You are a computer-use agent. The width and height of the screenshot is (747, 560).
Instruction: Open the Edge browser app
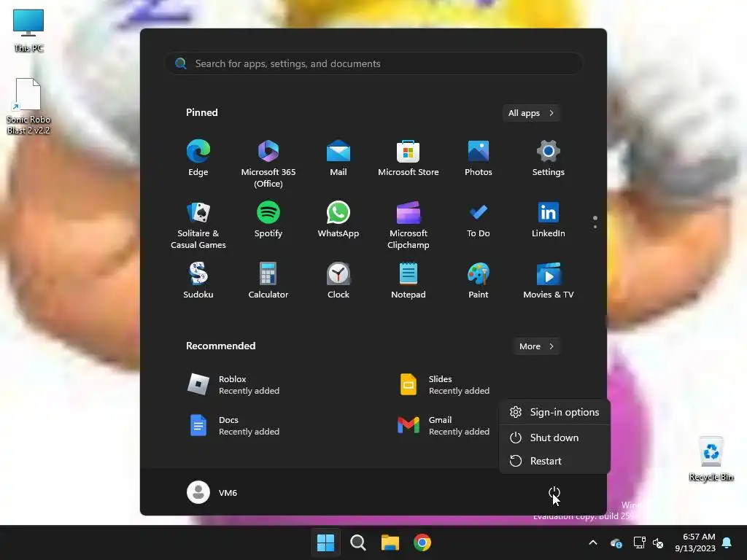[x=198, y=158]
